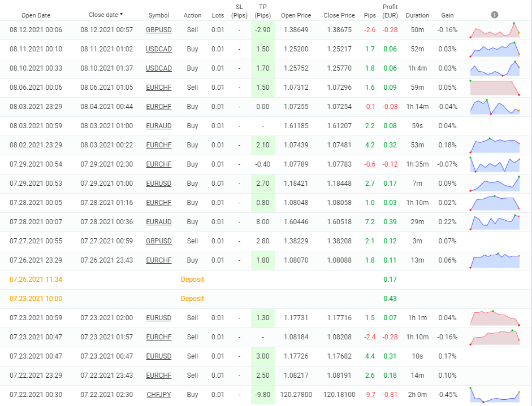
Task: Open the EURUSD symbol link
Action: click(x=158, y=184)
